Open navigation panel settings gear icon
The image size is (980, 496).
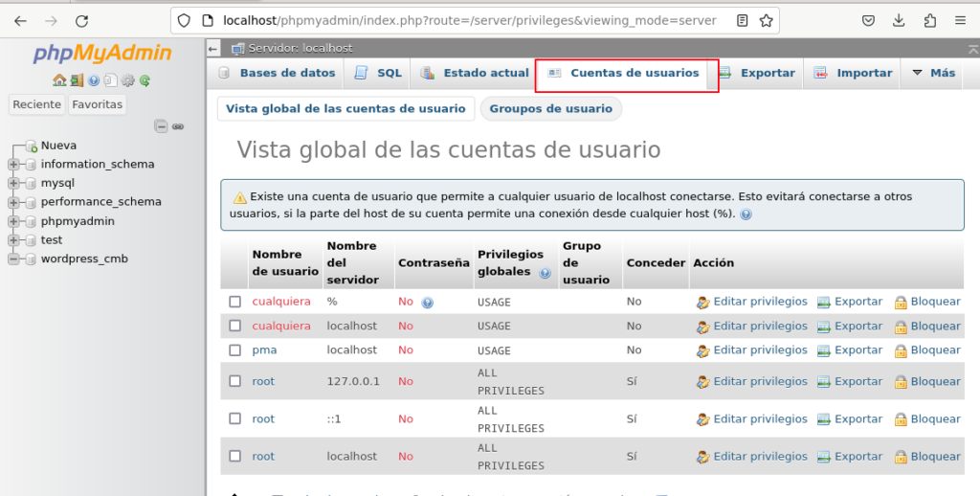click(128, 81)
